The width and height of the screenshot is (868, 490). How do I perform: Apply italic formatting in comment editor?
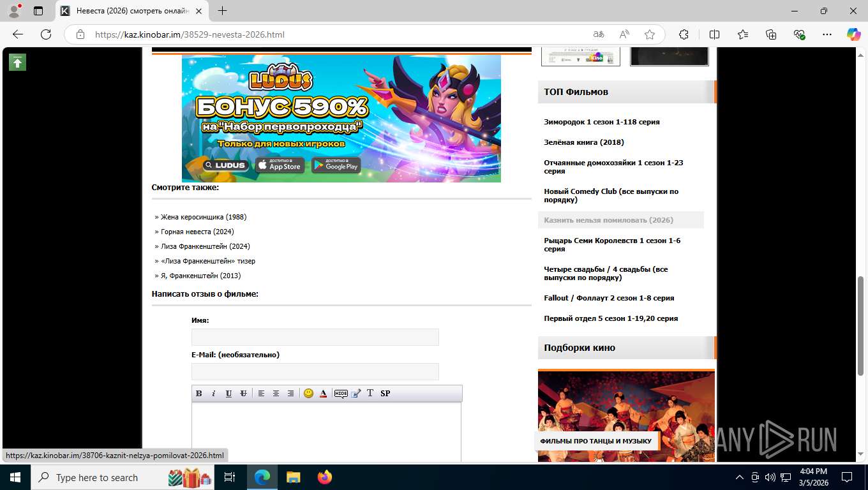pos(214,394)
